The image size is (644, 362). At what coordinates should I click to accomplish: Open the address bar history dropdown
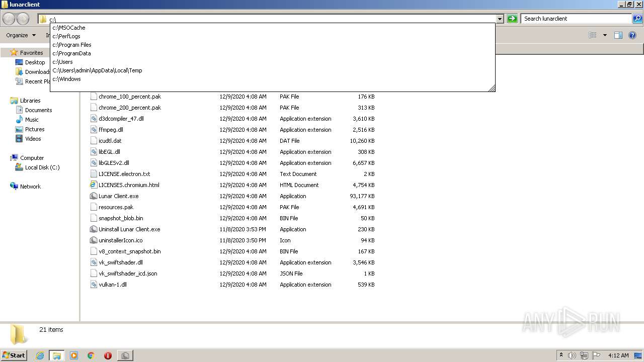500,19
